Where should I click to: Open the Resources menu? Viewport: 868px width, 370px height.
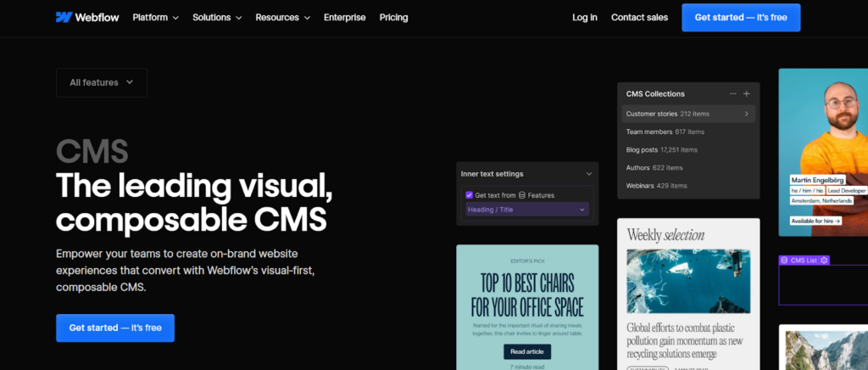(282, 17)
